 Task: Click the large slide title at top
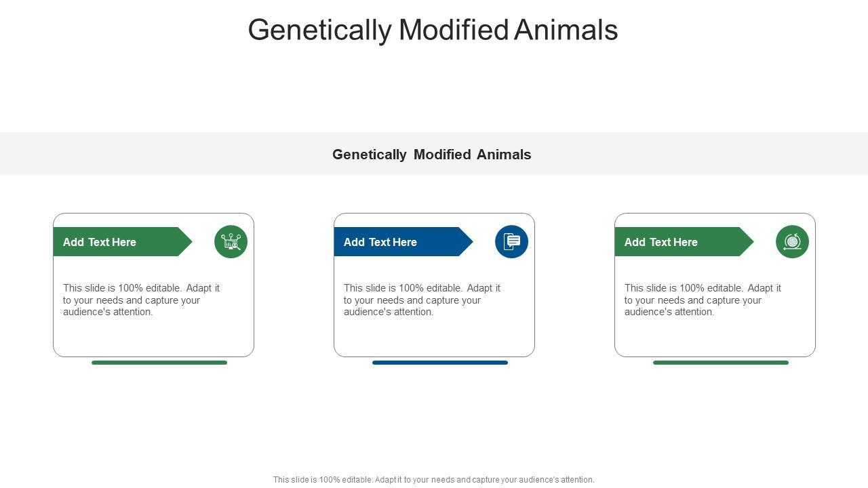pyautogui.click(x=433, y=30)
